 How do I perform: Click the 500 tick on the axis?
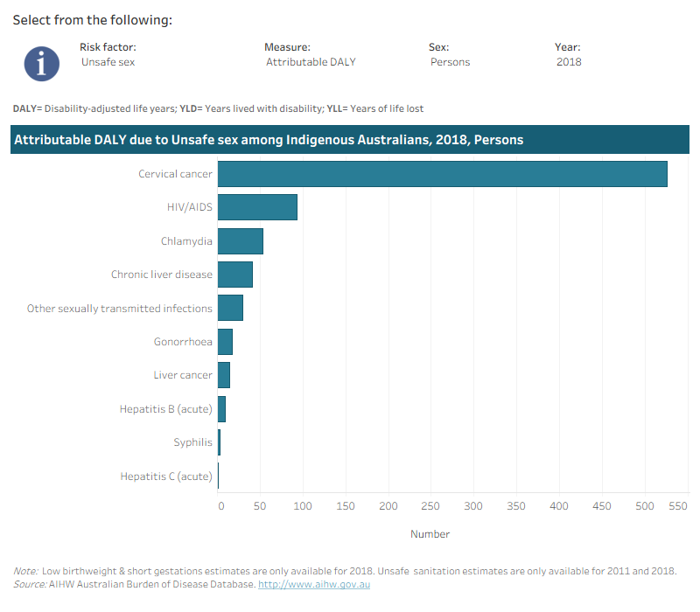pyautogui.click(x=645, y=506)
